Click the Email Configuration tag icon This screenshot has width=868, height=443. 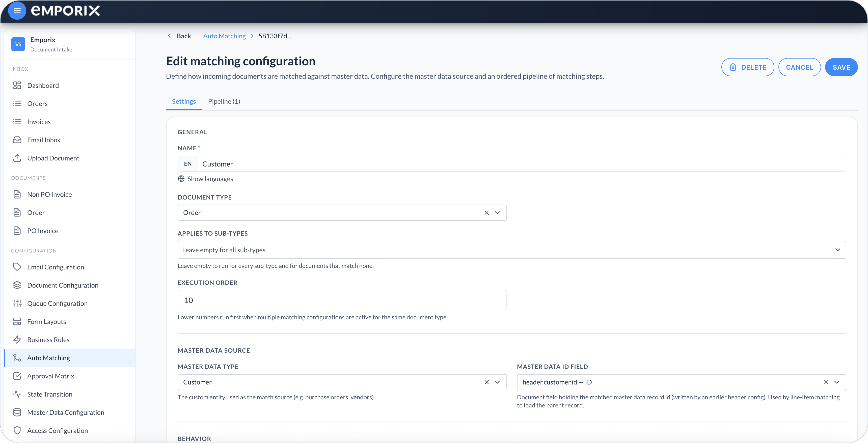pyautogui.click(x=17, y=267)
